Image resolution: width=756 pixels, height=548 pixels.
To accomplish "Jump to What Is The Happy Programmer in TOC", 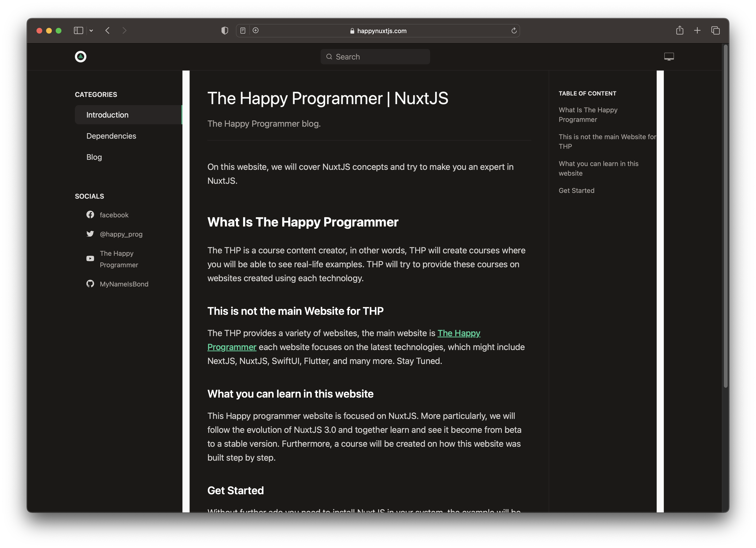I will (x=588, y=115).
